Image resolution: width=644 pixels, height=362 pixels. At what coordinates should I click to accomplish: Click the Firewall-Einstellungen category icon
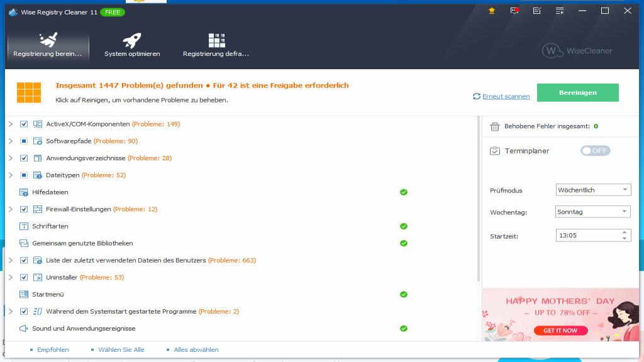click(x=38, y=209)
